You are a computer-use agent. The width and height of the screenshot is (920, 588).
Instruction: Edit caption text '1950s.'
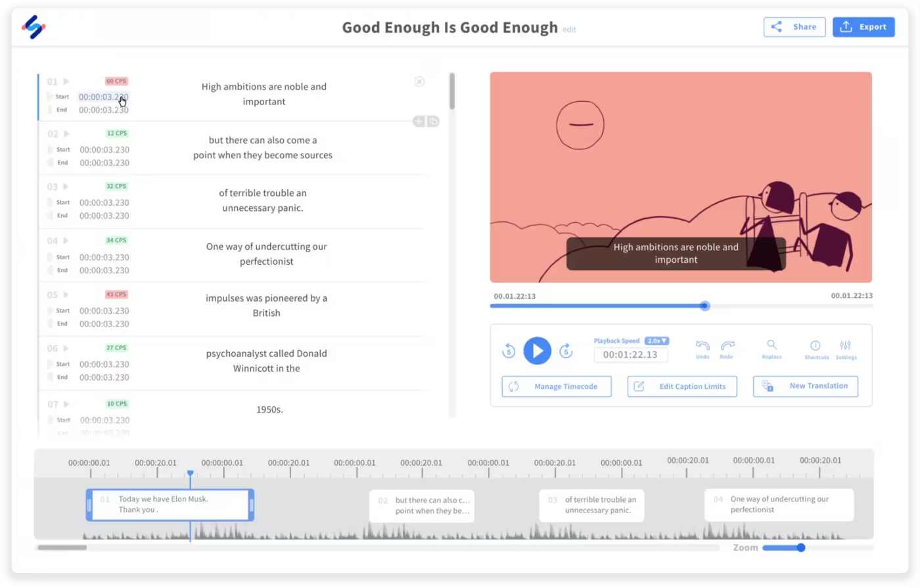coord(269,409)
